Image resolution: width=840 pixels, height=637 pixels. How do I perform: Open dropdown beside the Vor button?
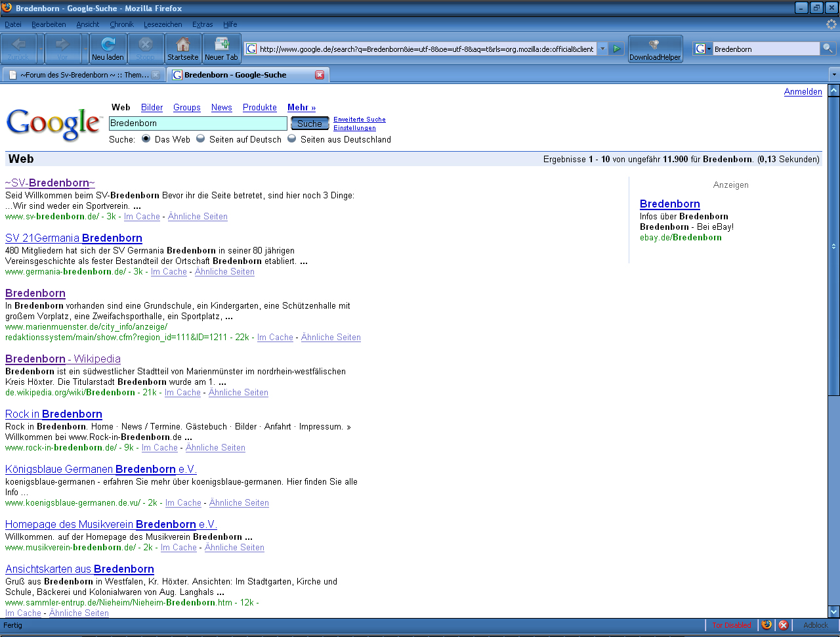85,48
